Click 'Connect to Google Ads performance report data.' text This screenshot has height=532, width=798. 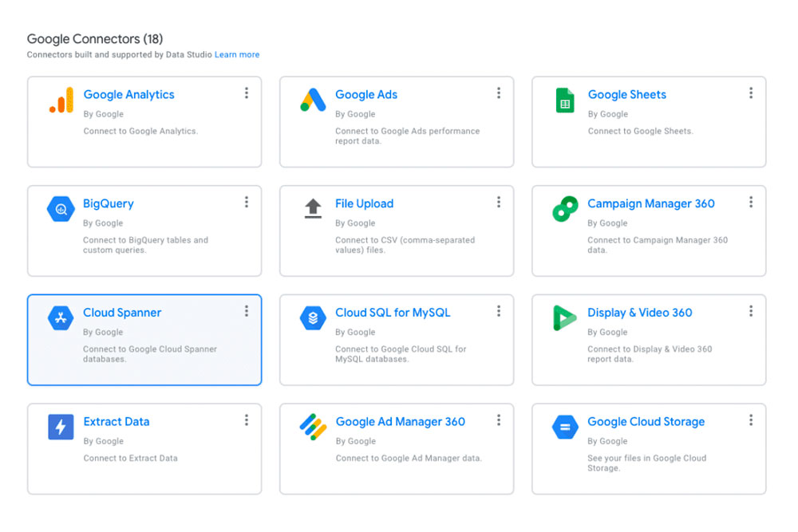point(407,136)
